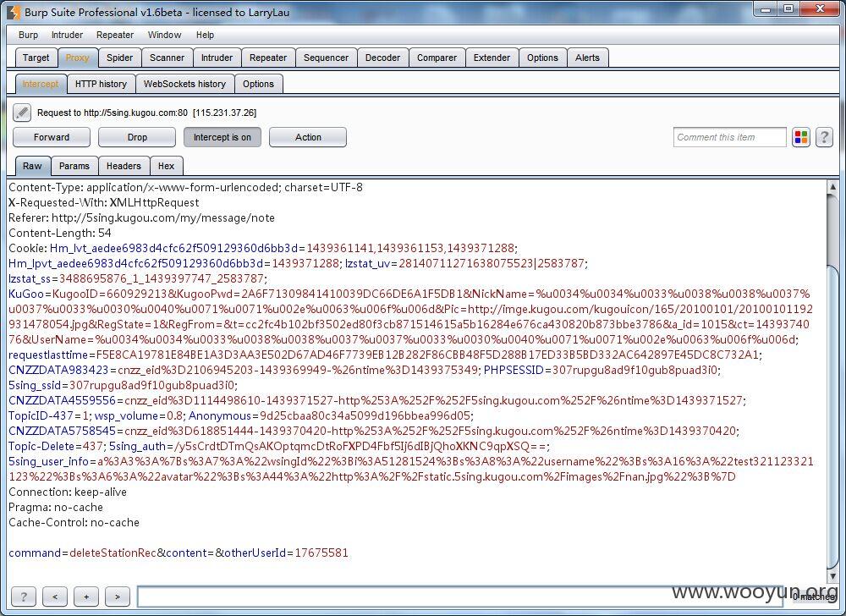Switch to the Headers view tab
Image resolution: width=846 pixels, height=616 pixels.
click(x=124, y=166)
